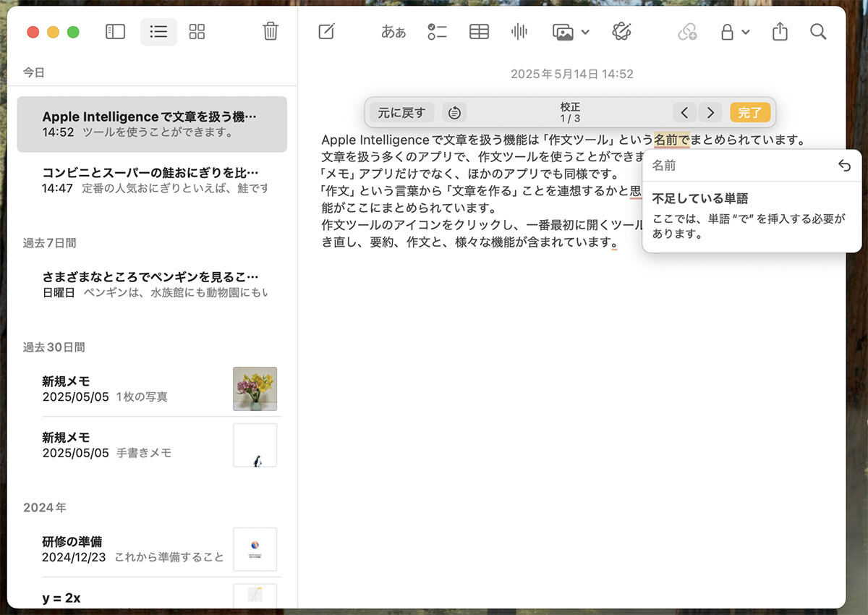Expand the lock dropdown arrow
This screenshot has width=868, height=615.
746,32
